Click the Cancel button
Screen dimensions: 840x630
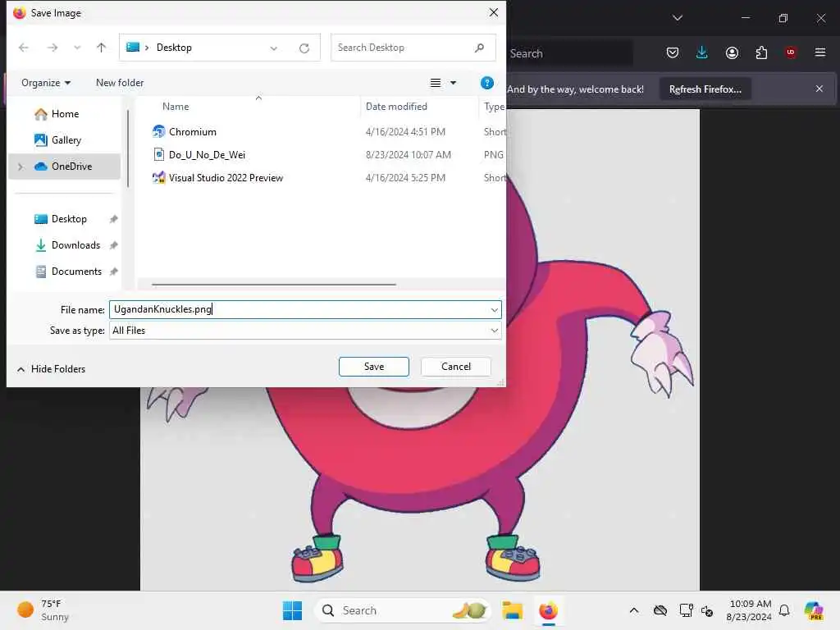click(456, 367)
